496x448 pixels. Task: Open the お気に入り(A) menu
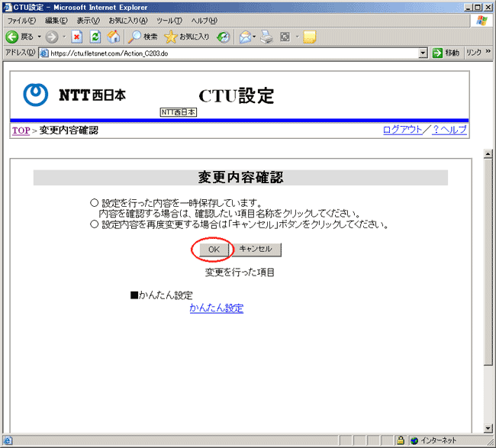(128, 21)
